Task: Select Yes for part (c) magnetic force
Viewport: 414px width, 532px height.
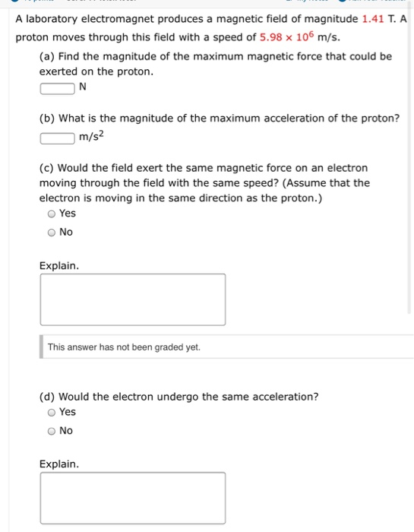Action: 52,214
